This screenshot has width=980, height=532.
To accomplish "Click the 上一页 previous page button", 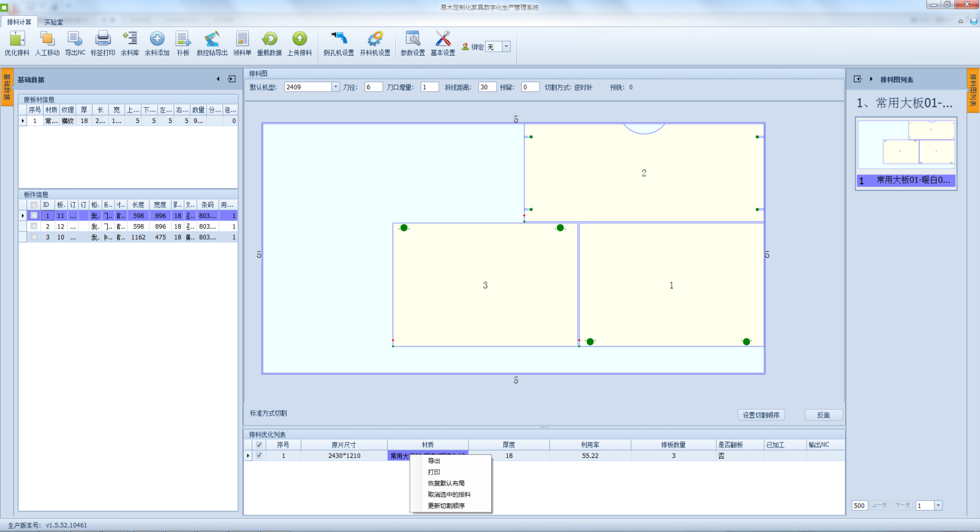I will pyautogui.click(x=880, y=506).
